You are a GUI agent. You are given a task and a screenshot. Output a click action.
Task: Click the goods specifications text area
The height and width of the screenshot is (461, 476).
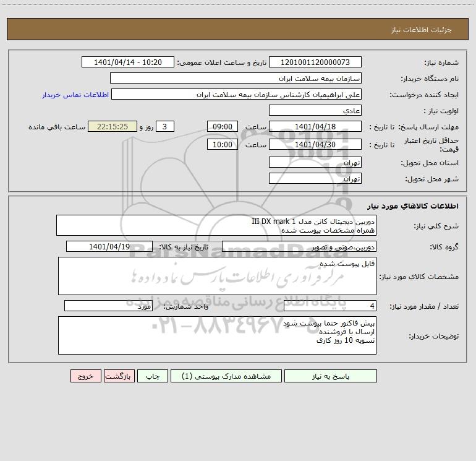point(217,276)
